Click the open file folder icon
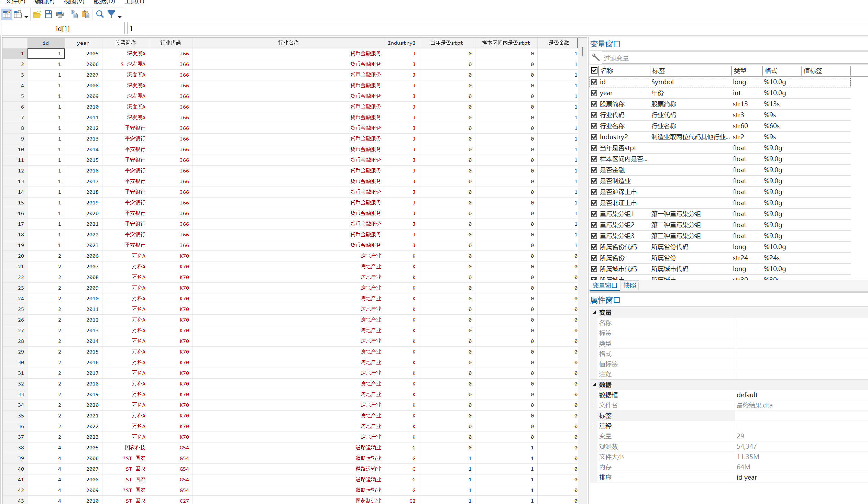Viewport: 868px width, 504px height. coord(37,14)
